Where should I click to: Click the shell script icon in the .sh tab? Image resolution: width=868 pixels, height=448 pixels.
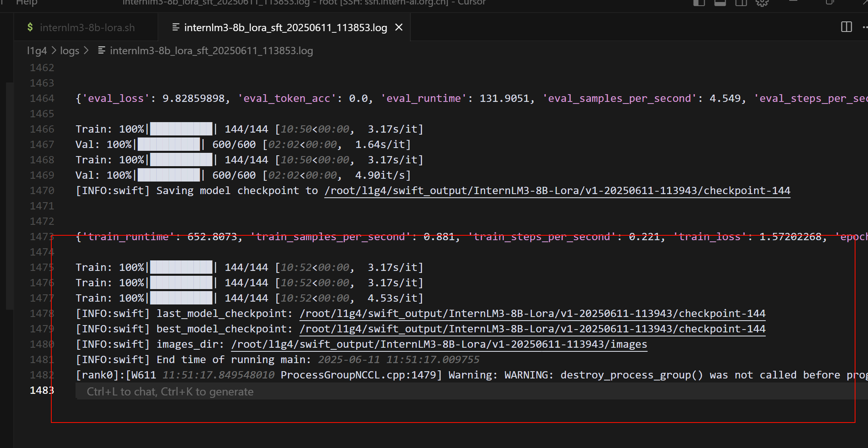[30, 27]
